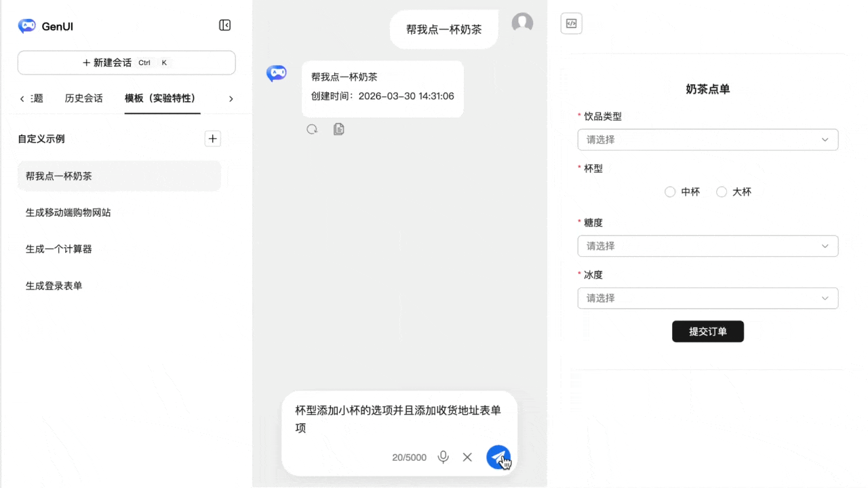The image size is (868, 488).
Task: Click the 提交订单 submit order button
Action: [708, 331]
